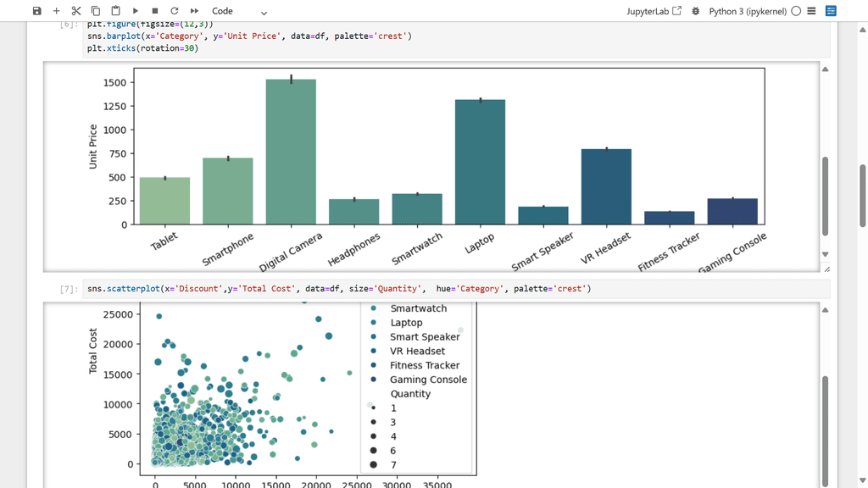
Task: Cut selected cell with the scissors icon
Action: tap(76, 11)
